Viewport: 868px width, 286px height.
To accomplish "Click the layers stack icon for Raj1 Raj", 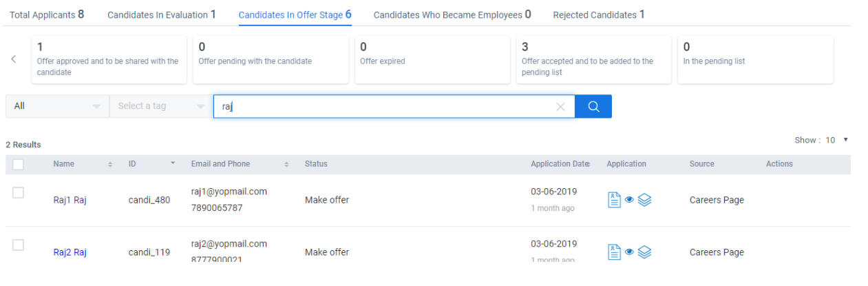I will (x=644, y=200).
